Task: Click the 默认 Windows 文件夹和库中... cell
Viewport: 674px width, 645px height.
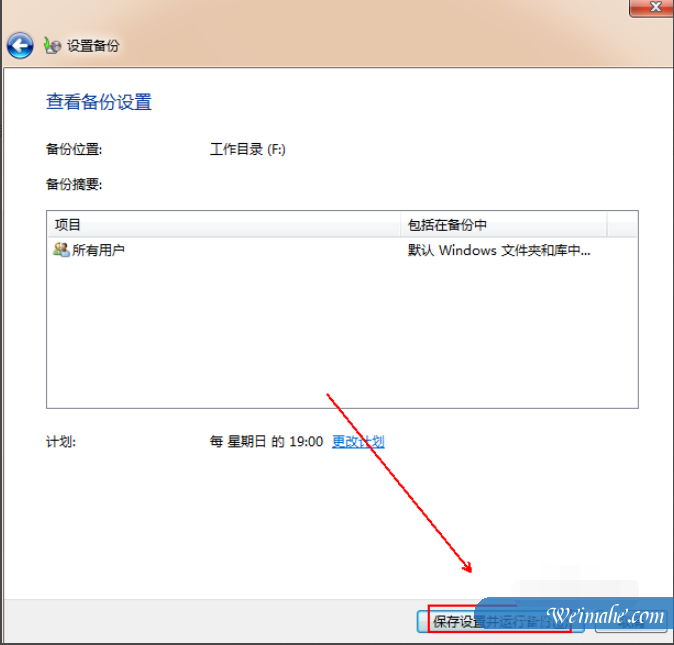Action: [499, 250]
